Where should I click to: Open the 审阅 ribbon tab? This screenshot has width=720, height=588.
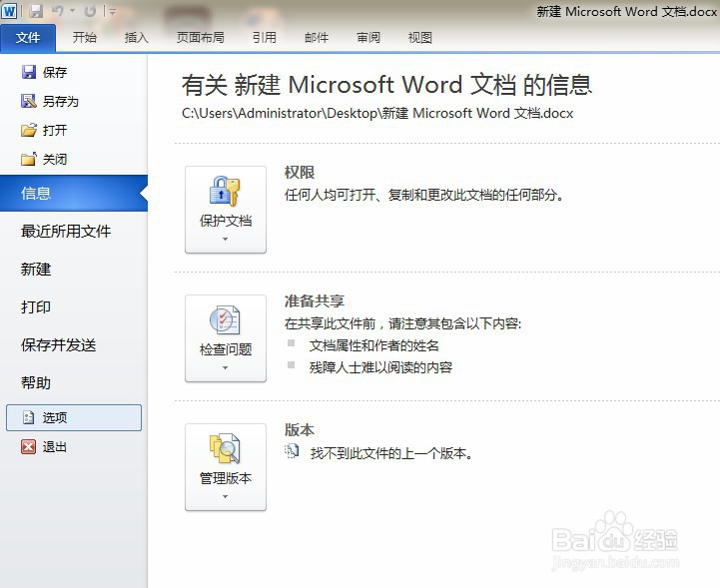click(x=368, y=38)
